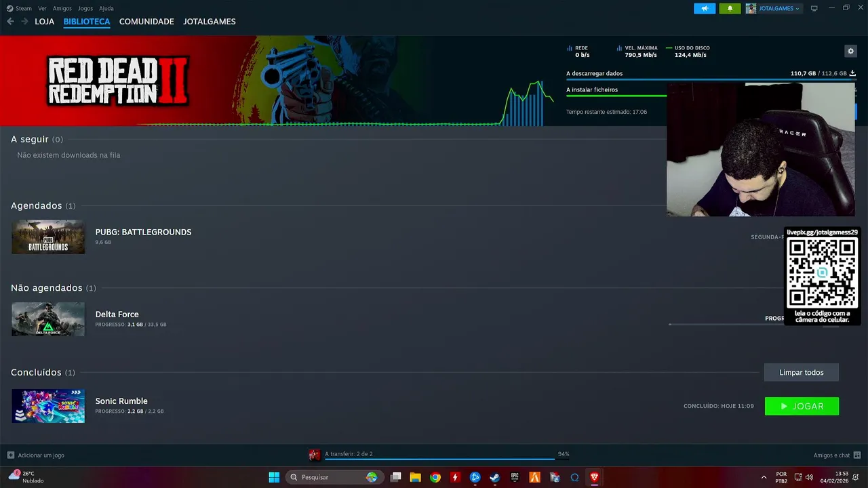Image resolution: width=868 pixels, height=488 pixels.
Task: Open the green notifications bell
Action: pos(730,8)
